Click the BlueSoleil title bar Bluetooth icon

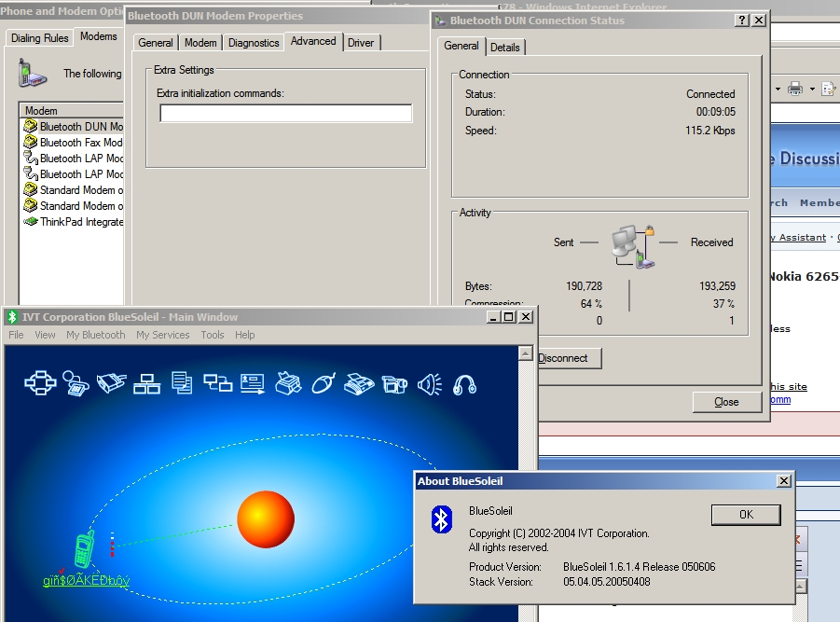click(x=12, y=317)
